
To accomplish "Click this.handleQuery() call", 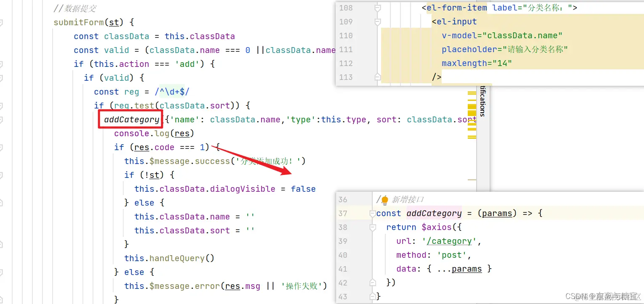I will coord(170,258).
